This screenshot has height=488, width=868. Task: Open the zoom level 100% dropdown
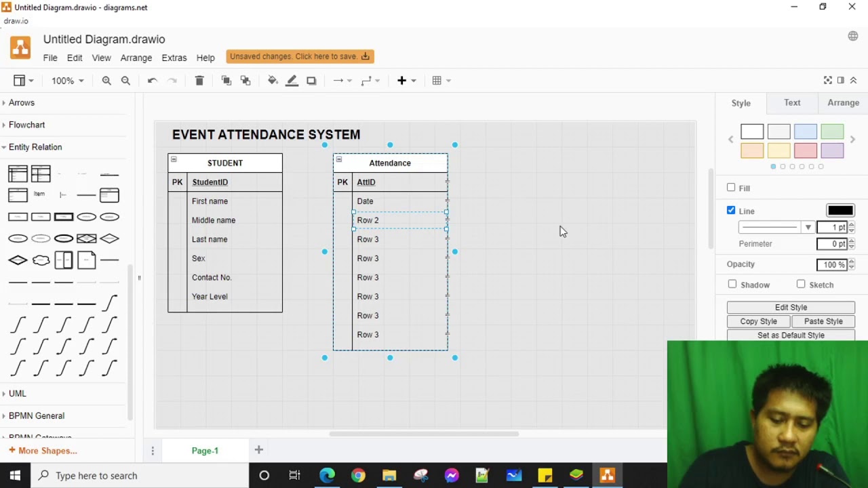pyautogui.click(x=68, y=81)
